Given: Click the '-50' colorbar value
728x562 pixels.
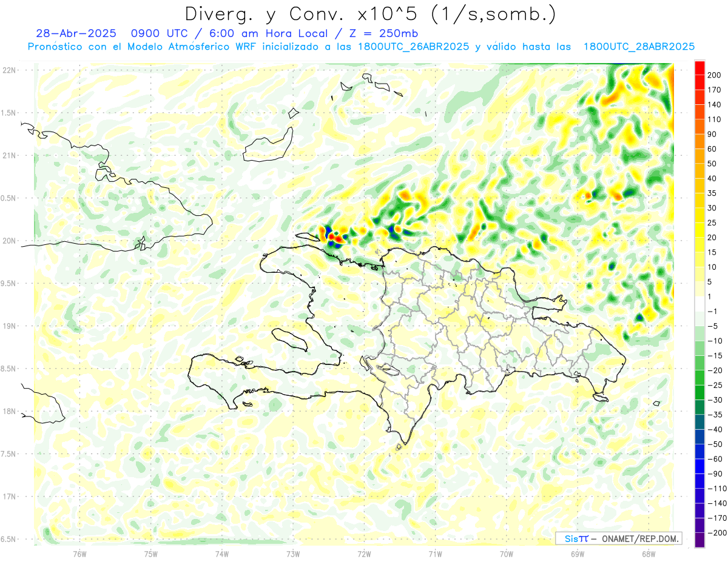Looking at the screenshot, I should coord(716,444).
